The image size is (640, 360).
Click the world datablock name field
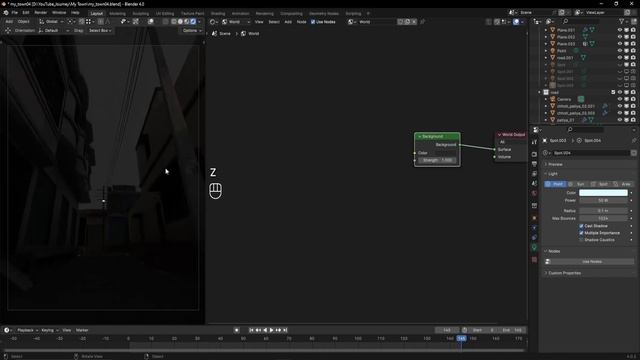tap(377, 22)
